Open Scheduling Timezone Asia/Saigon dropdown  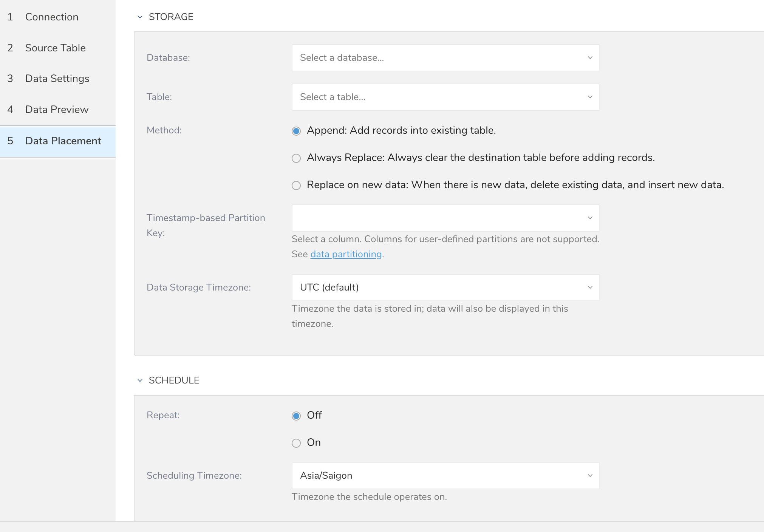point(445,476)
